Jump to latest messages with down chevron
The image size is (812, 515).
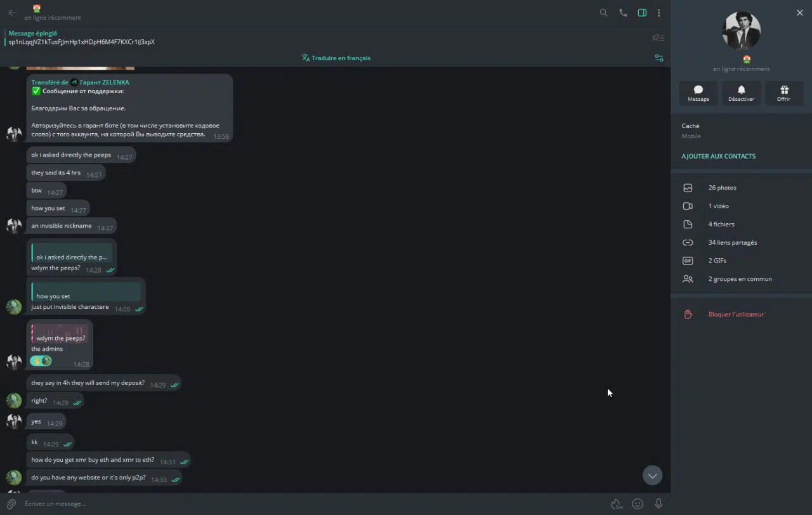(652, 475)
